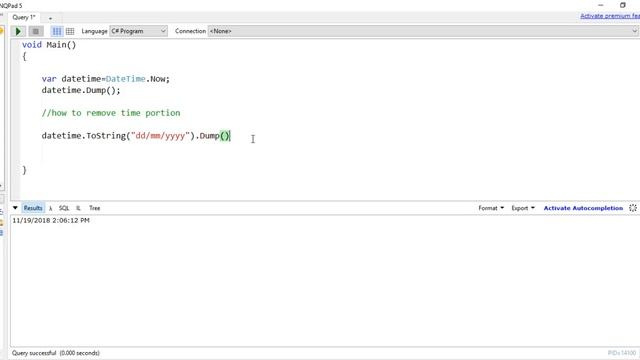Click the "dd/mm/yyyy" format string
640x360 pixels.
[x=160, y=136]
